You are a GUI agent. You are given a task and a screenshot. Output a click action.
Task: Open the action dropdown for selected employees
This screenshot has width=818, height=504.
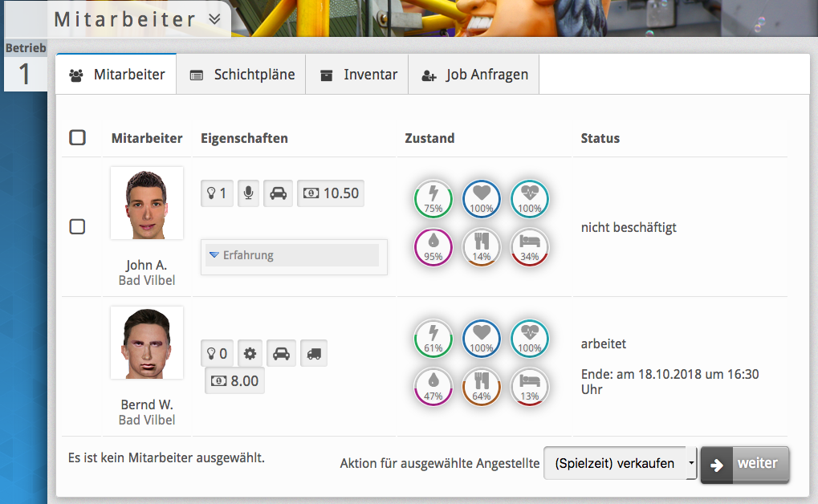(x=620, y=463)
